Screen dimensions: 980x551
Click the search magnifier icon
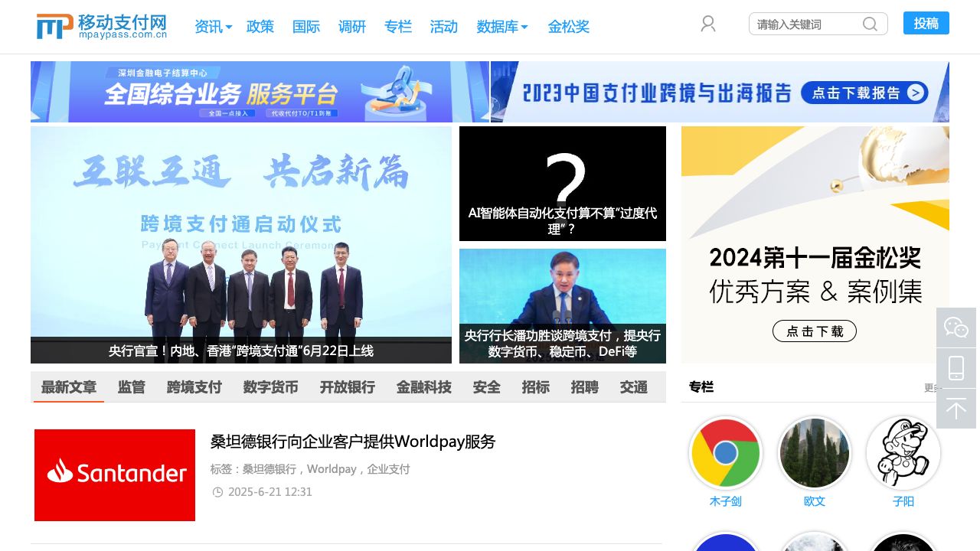870,24
